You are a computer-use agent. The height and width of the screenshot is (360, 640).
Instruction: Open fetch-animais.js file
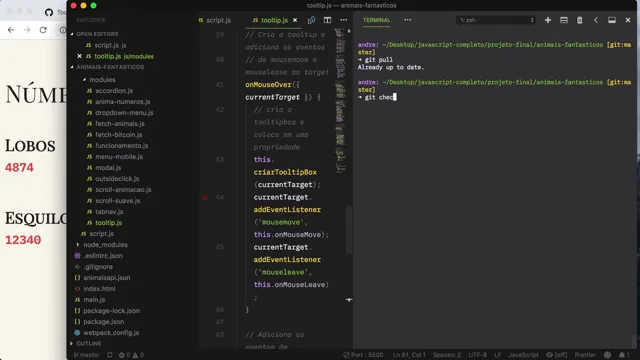(116, 124)
